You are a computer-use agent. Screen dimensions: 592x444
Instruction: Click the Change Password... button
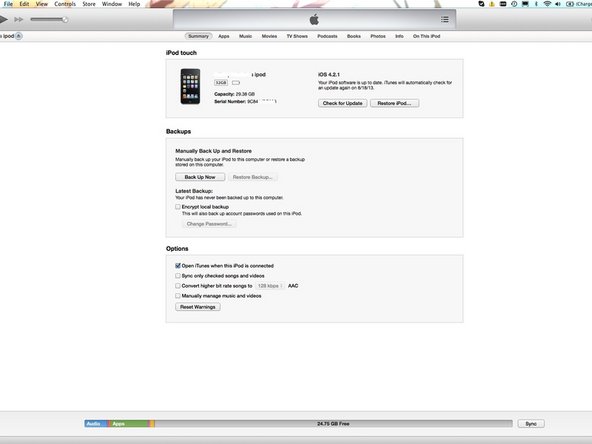209,224
